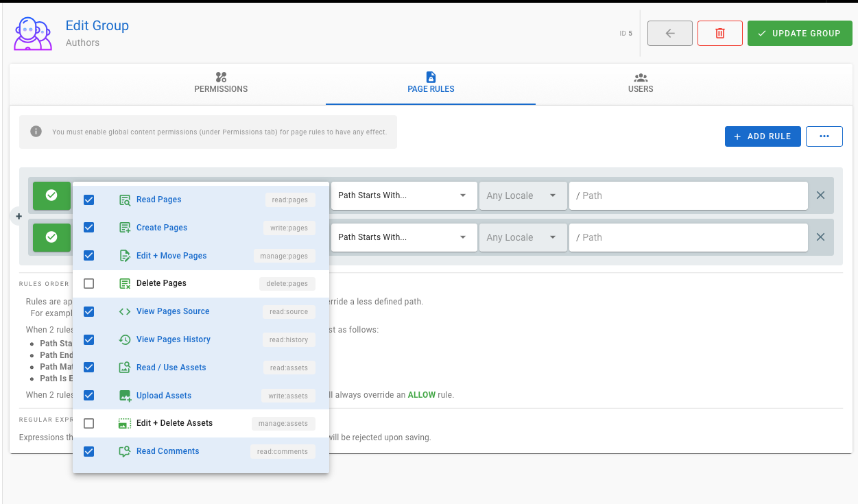
Task: Click the Delete Pages icon
Action: [125, 283]
